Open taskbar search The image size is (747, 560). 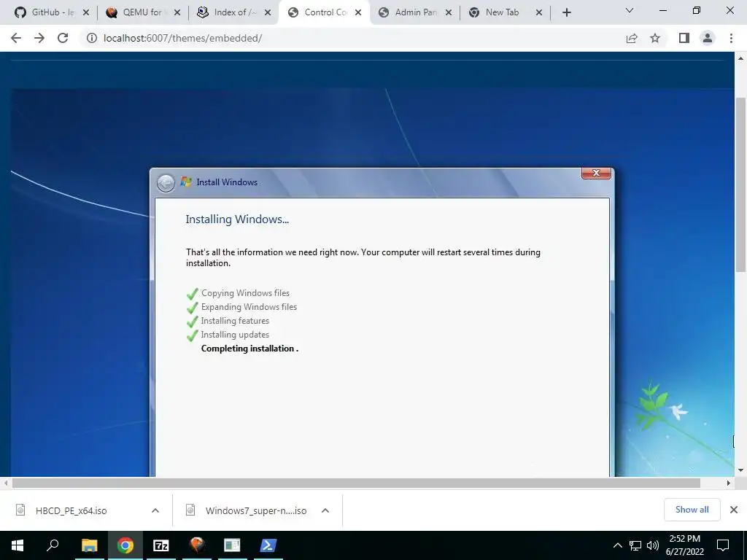pos(53,545)
